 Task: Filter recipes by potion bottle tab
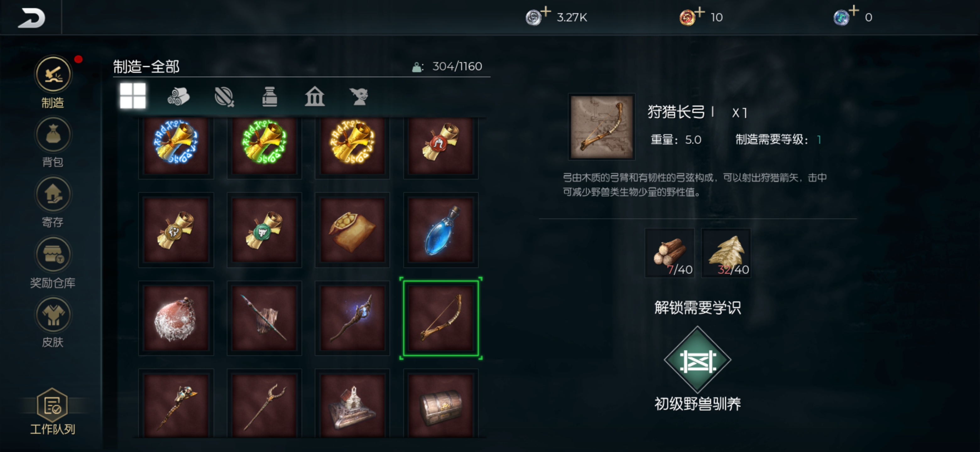(x=270, y=97)
